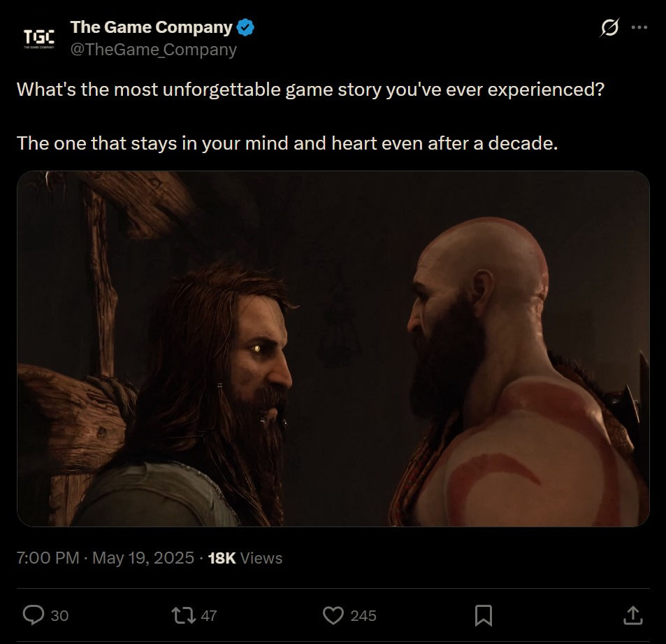666x644 pixels.
Task: Reply using the speech bubble icon
Action: pos(34,615)
